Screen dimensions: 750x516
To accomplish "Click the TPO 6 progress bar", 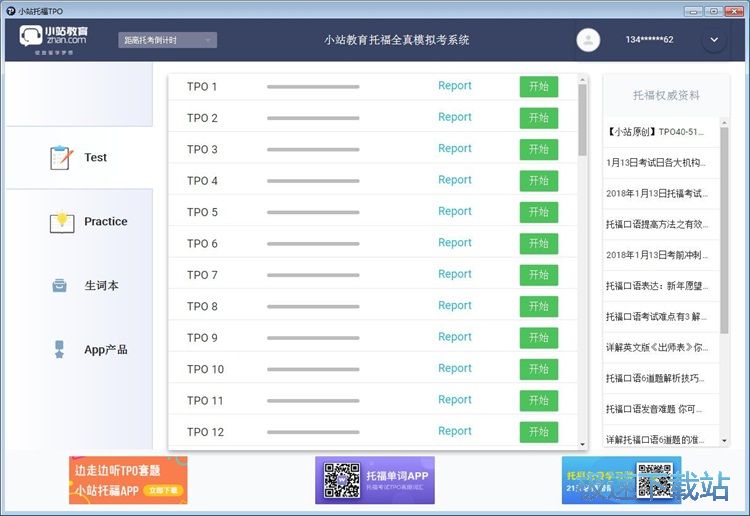I will pos(313,244).
